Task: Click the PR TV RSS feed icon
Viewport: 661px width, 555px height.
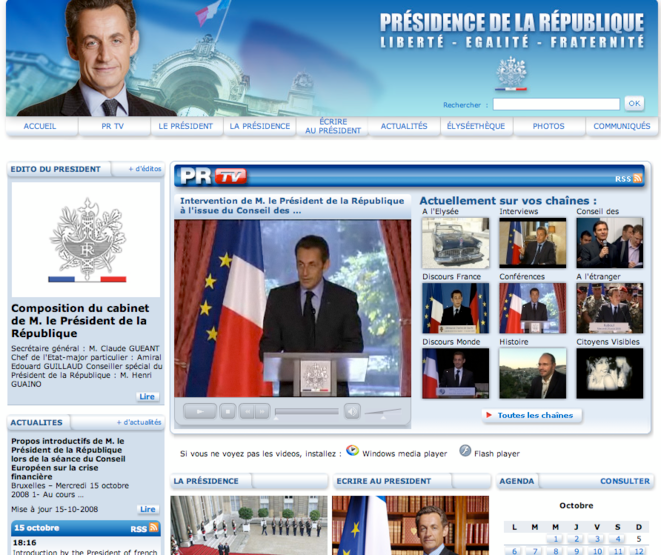Action: coord(638,178)
